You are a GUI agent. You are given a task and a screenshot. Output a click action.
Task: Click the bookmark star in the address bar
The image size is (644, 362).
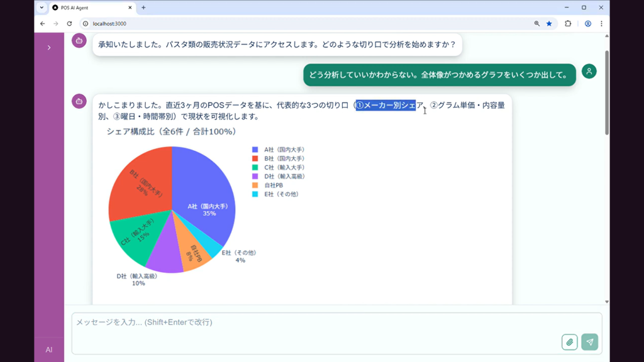pyautogui.click(x=548, y=22)
